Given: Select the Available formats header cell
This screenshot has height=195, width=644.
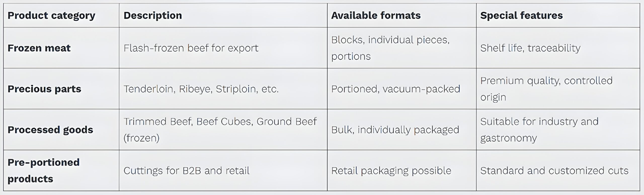Looking at the screenshot, I should (376, 16).
